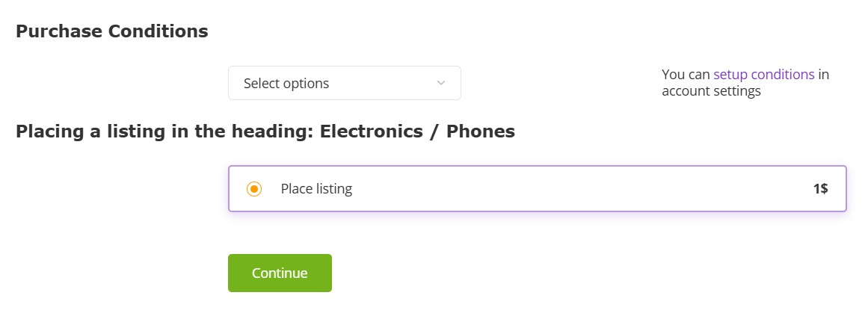Click the word 'Phones' in the heading
868x316 pixels.
(x=481, y=131)
